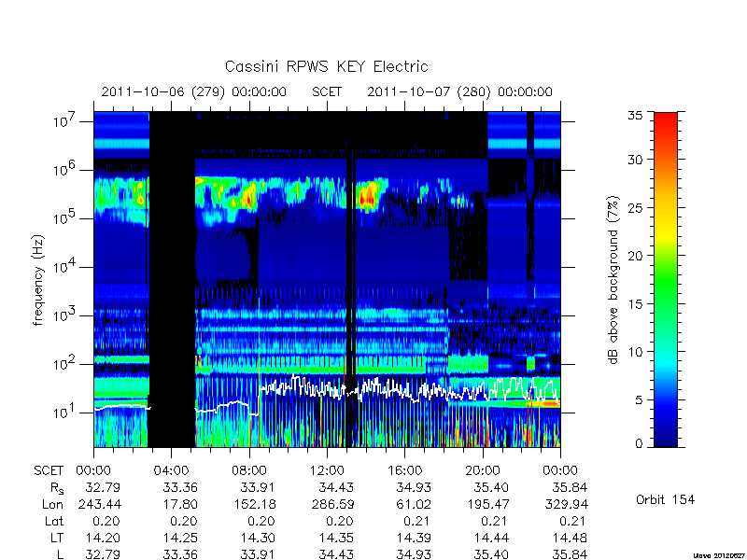Click Lon value '61.02'
Screen dimensions: 747x560
pos(414,504)
